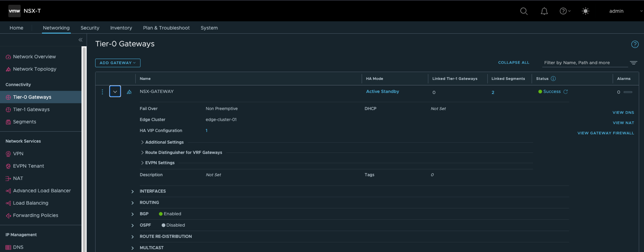Image resolution: width=644 pixels, height=252 pixels.
Task: Click the topology icon beside NSX-GATEWAY
Action: point(129,92)
